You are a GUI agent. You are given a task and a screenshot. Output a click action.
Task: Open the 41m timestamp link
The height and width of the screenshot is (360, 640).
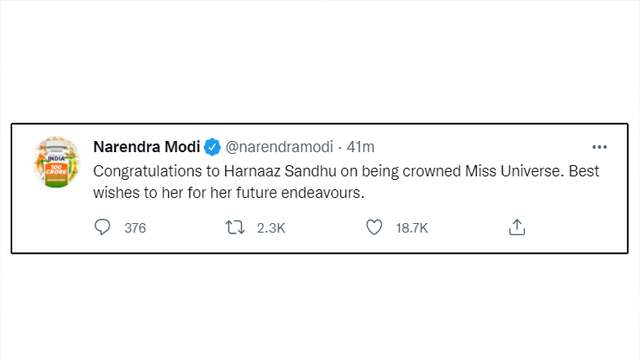pyautogui.click(x=360, y=147)
